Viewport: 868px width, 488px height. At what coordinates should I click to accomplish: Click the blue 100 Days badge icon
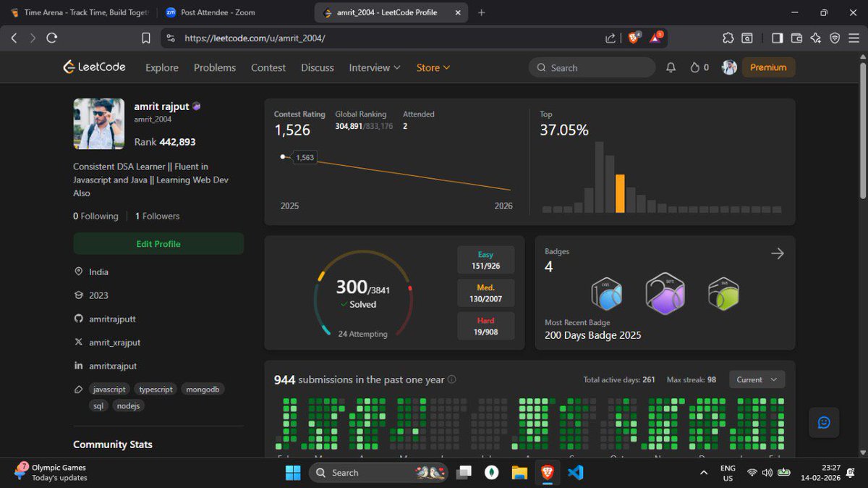607,293
